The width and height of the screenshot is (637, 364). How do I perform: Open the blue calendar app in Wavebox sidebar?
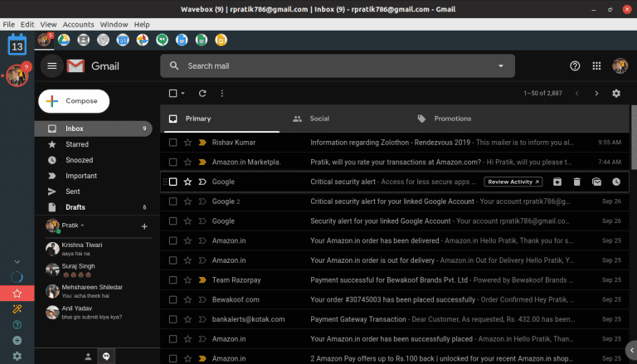tap(17, 45)
